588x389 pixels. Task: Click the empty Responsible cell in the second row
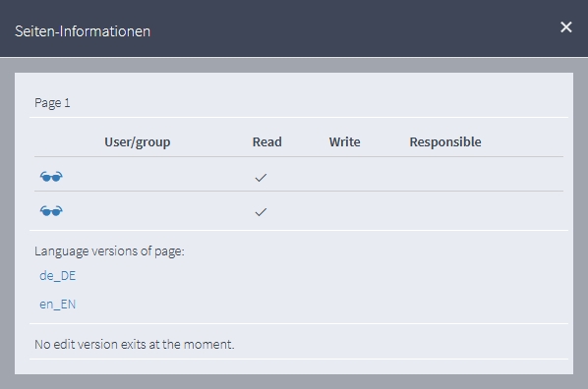445,210
